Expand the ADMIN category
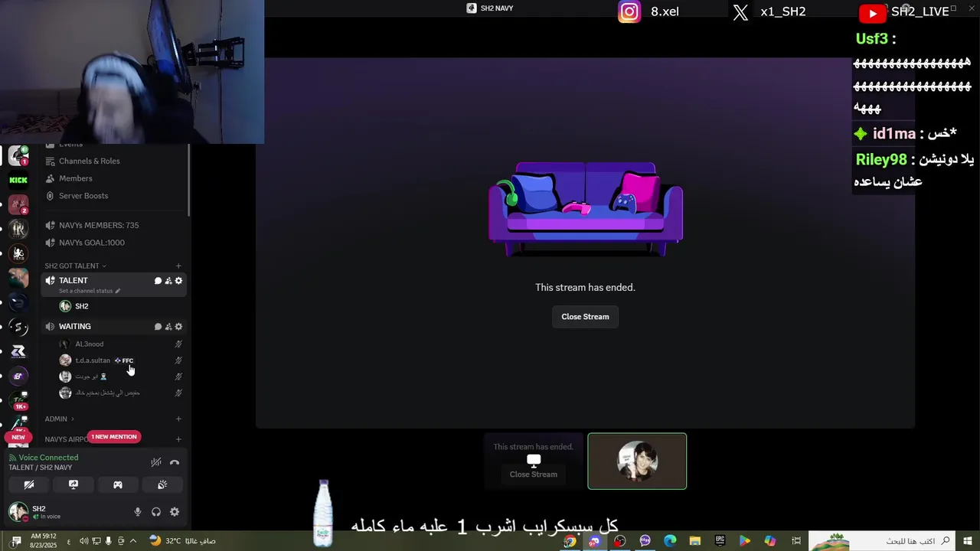 (x=59, y=419)
